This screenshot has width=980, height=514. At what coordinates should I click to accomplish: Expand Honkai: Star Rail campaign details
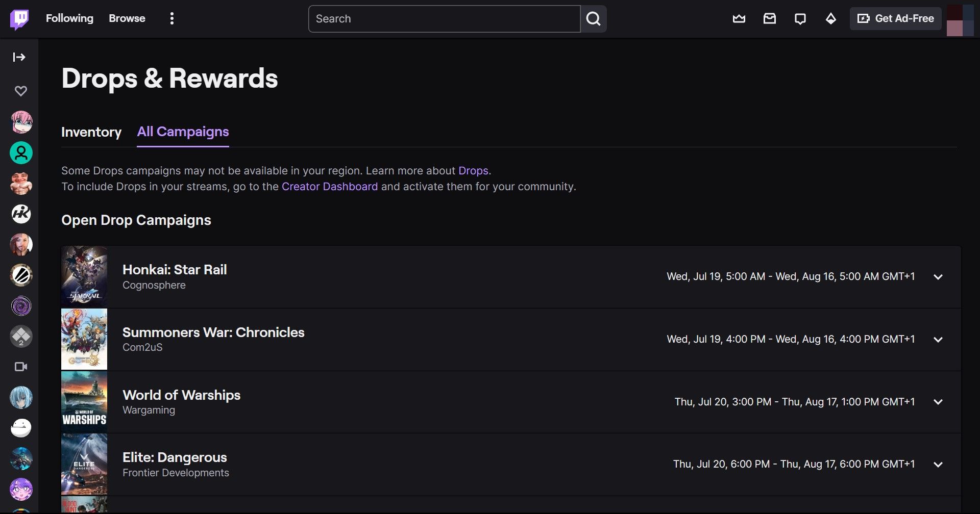tap(939, 277)
